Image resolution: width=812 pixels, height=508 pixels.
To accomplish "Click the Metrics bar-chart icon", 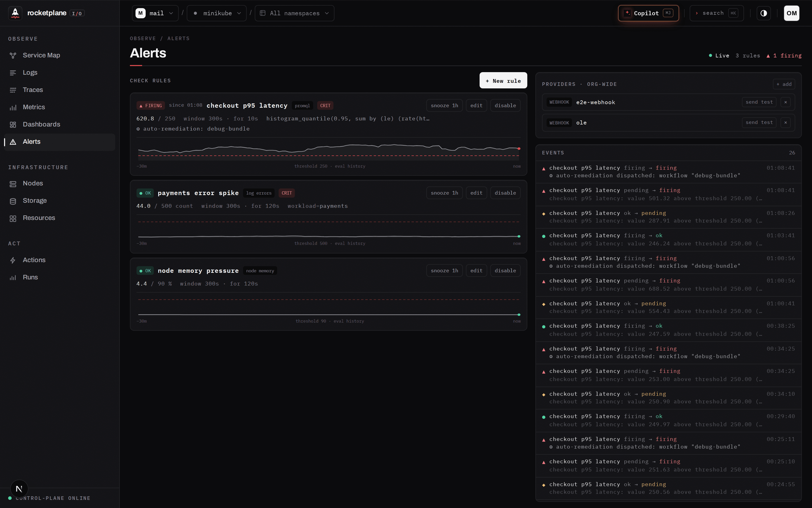I will click(x=13, y=107).
